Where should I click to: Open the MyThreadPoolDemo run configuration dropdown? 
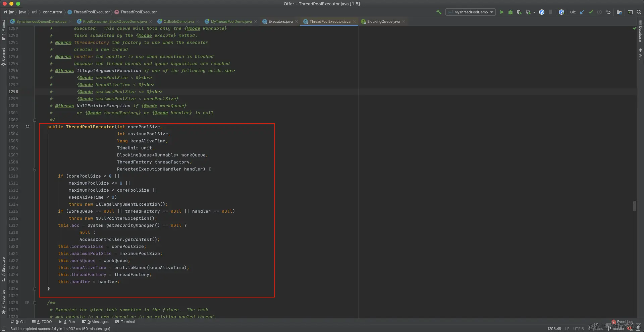pyautogui.click(x=471, y=12)
